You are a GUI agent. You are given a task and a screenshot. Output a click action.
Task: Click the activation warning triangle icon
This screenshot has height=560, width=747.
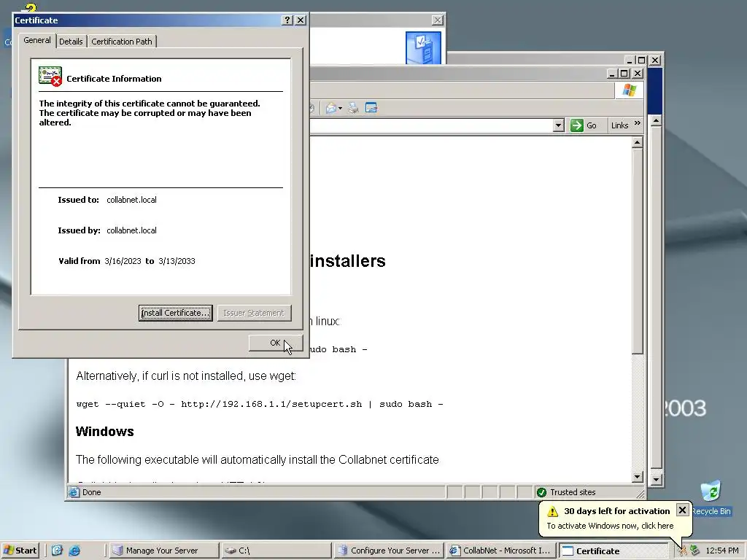553,511
